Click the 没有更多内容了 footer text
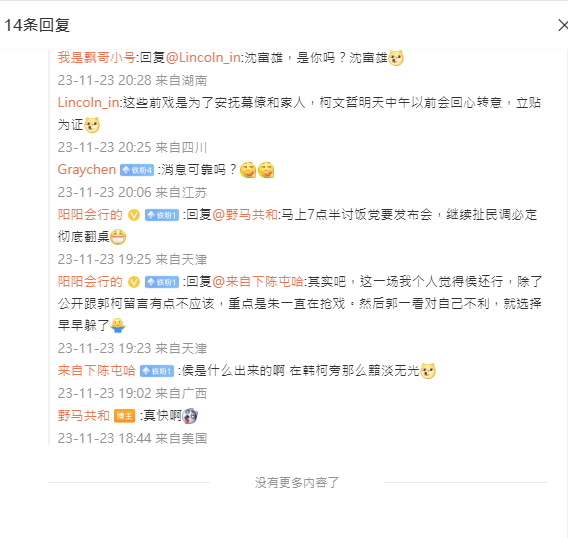The width and height of the screenshot is (568, 538). pos(297,483)
